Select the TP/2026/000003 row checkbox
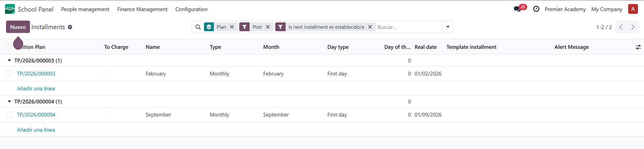This screenshot has height=149, width=644. (x=9, y=74)
